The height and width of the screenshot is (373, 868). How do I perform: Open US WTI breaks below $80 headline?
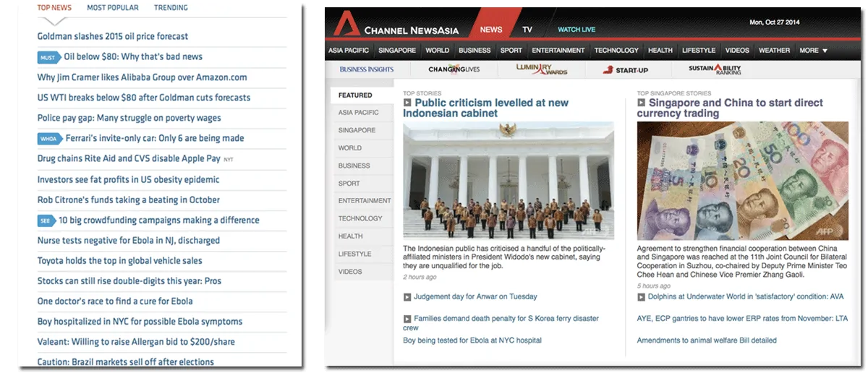(x=144, y=98)
